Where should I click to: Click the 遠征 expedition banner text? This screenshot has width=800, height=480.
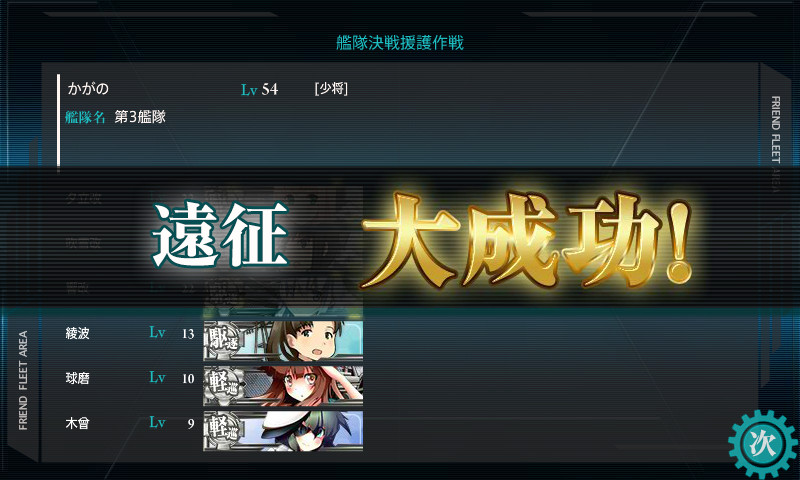(220, 235)
